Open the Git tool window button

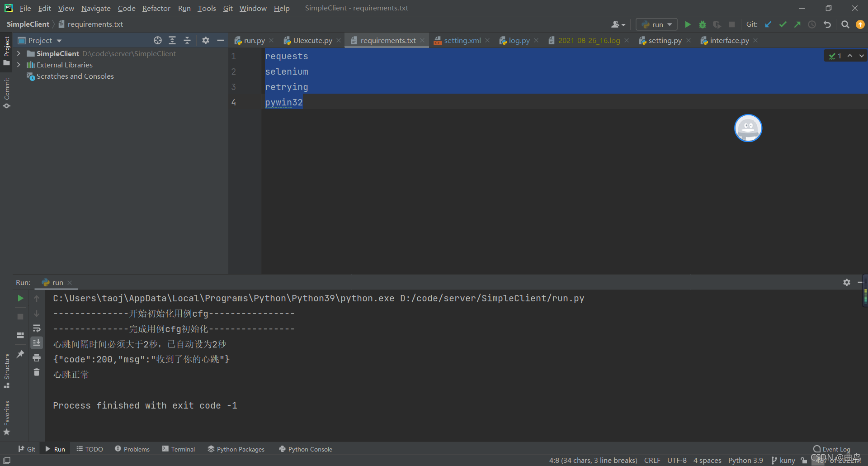pos(27,449)
